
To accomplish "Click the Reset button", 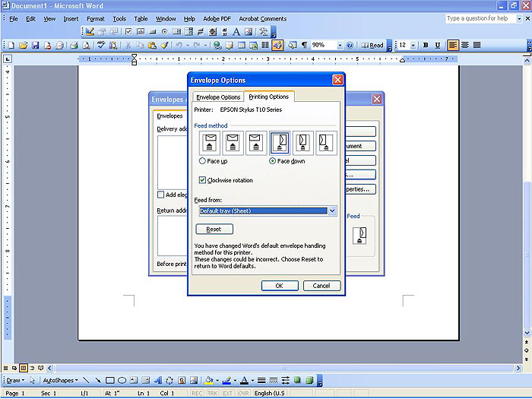I will coord(214,229).
